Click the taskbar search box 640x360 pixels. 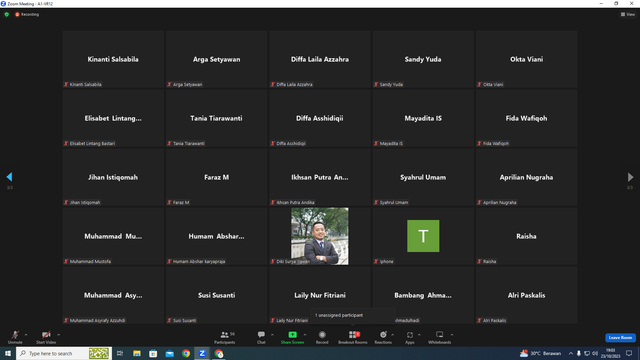click(64, 353)
